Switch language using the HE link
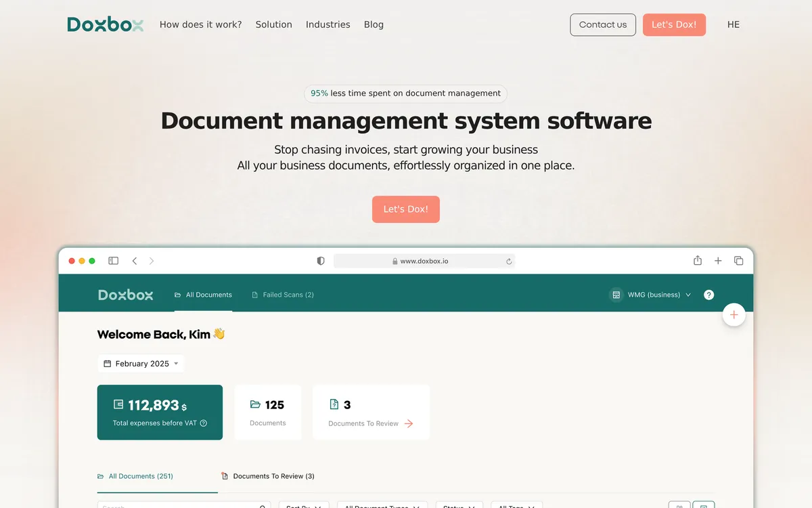This screenshot has width=812, height=508. 734,24
